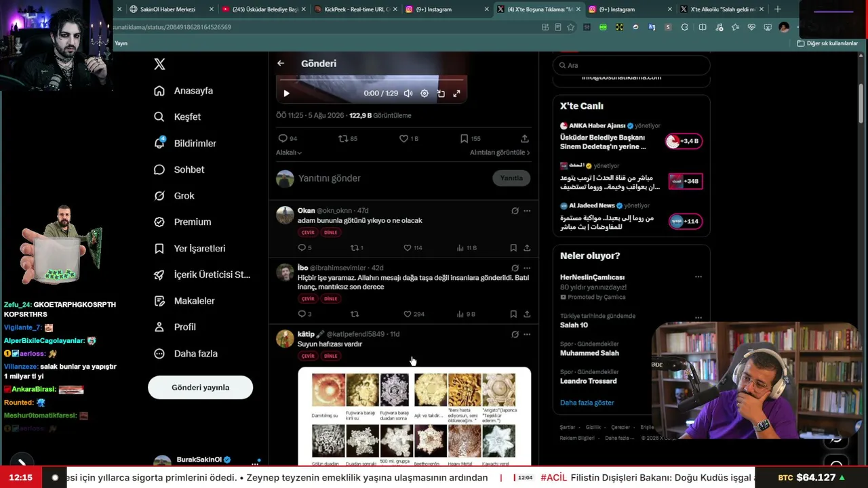Open the Premium page
The image size is (868, 488).
tap(182, 222)
